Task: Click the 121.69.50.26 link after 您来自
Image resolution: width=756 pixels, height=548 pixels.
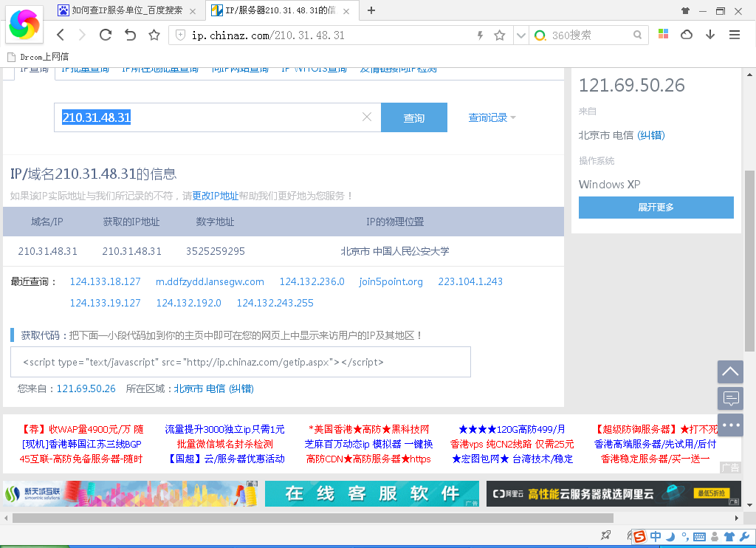Action: point(86,388)
